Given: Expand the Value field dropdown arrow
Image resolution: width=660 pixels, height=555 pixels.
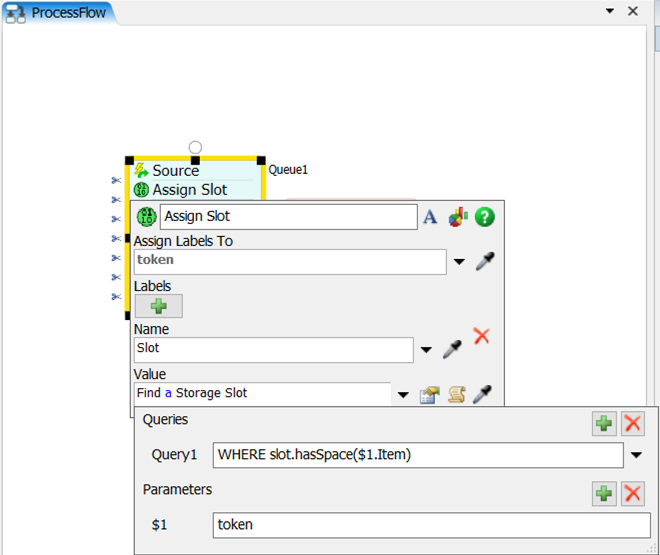Looking at the screenshot, I should tap(403, 394).
